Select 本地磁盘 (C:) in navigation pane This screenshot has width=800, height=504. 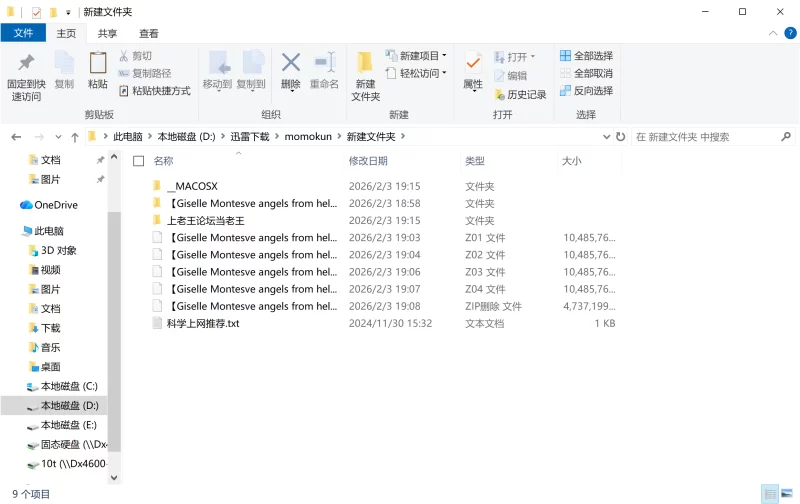[x=62, y=386]
